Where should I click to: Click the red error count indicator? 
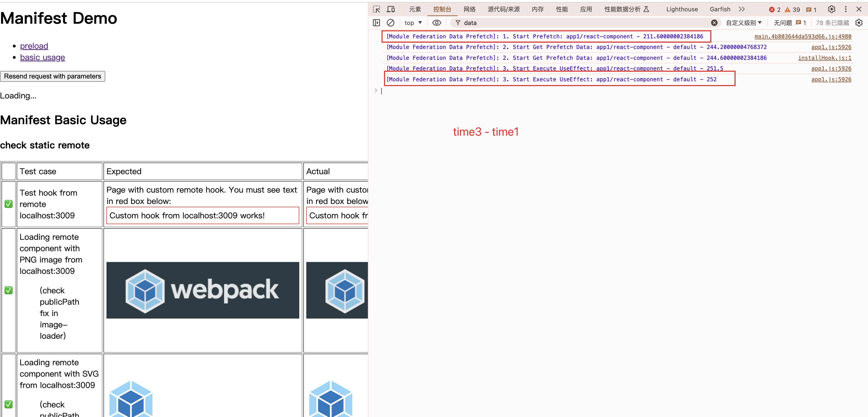click(775, 9)
